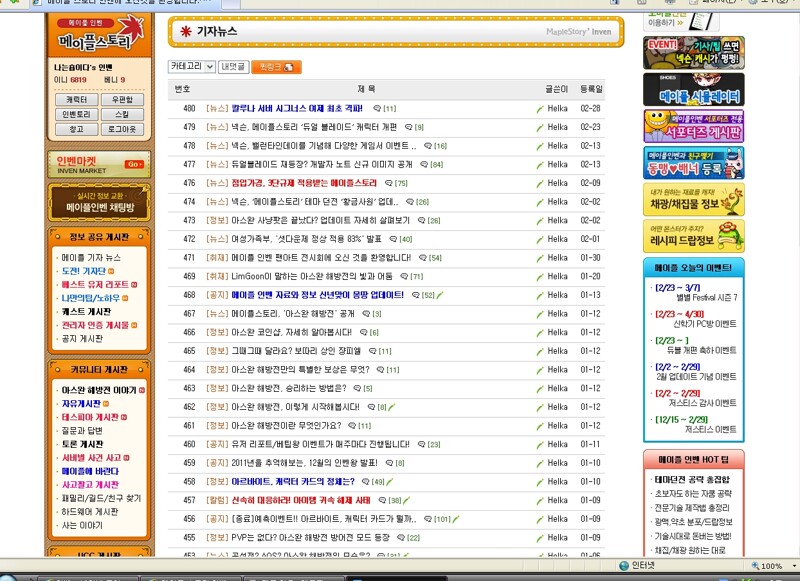Go to 도전! 기자단 in the sidebar

(x=84, y=271)
